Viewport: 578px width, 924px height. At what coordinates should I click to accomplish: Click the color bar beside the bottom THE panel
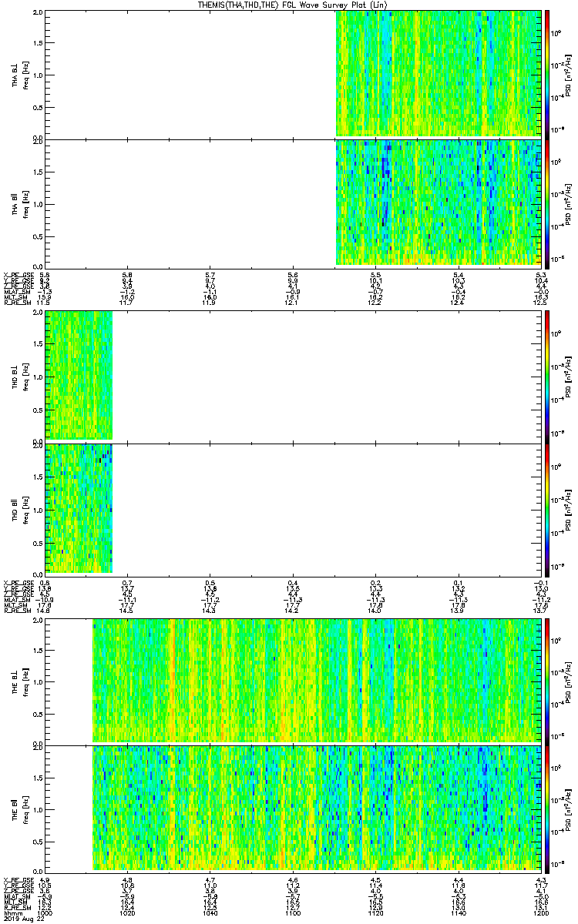547,808
